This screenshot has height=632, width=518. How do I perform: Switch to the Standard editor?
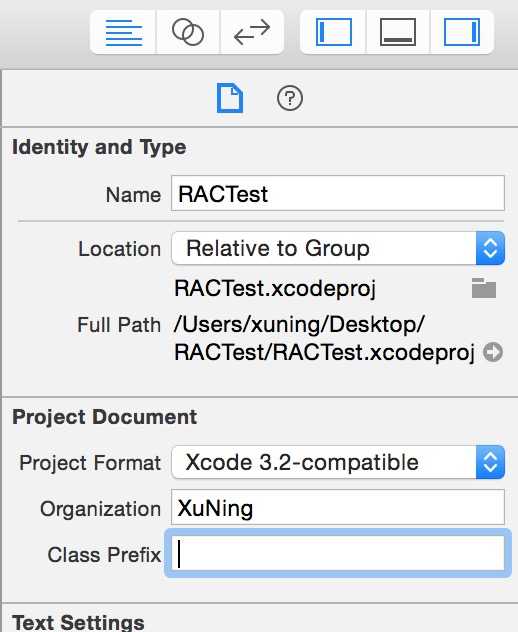(x=123, y=32)
